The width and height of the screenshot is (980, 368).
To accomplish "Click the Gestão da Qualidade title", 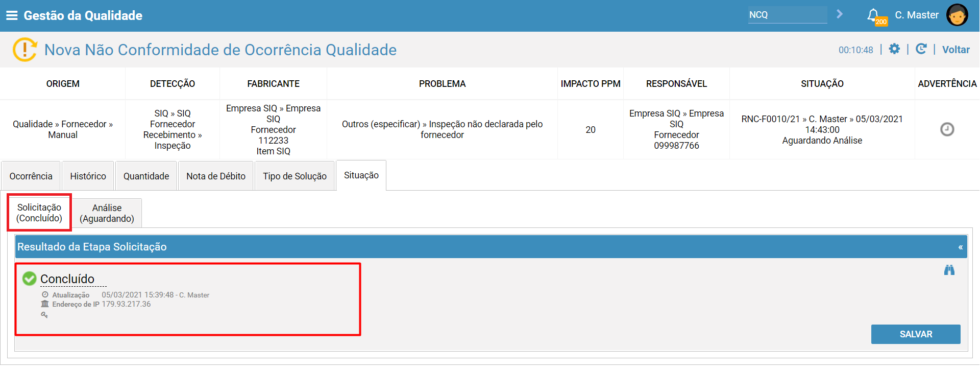I will coord(83,15).
